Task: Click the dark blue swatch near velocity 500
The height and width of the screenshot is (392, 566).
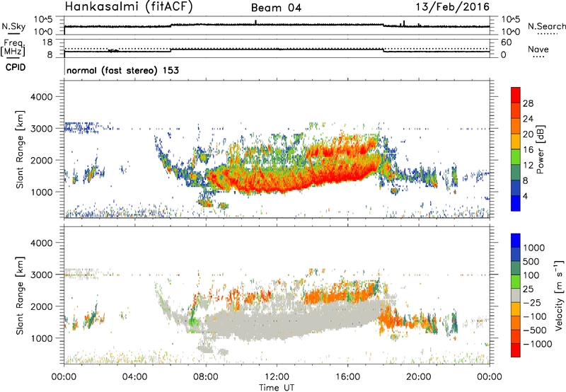Action: pyautogui.click(x=516, y=255)
